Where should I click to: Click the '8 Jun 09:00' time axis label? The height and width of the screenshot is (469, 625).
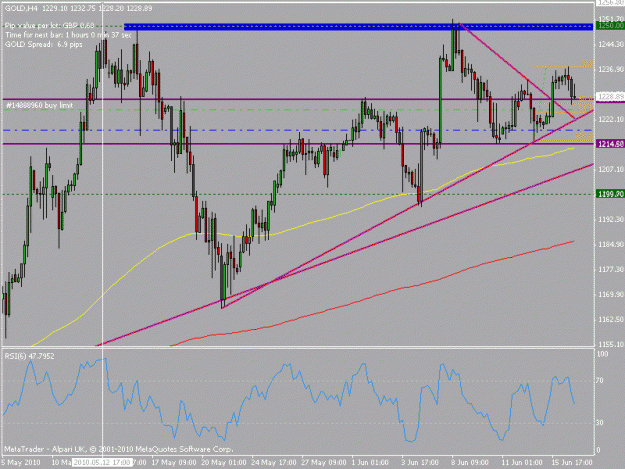pos(470,462)
